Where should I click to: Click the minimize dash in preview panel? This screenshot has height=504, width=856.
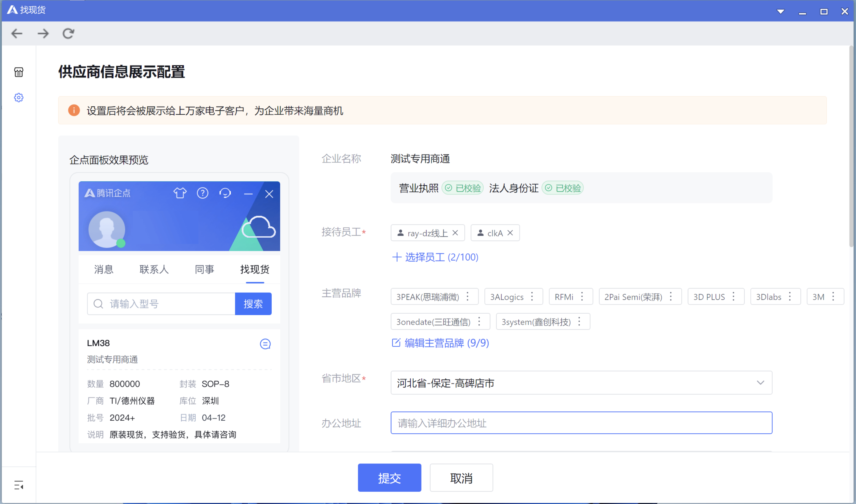click(249, 194)
